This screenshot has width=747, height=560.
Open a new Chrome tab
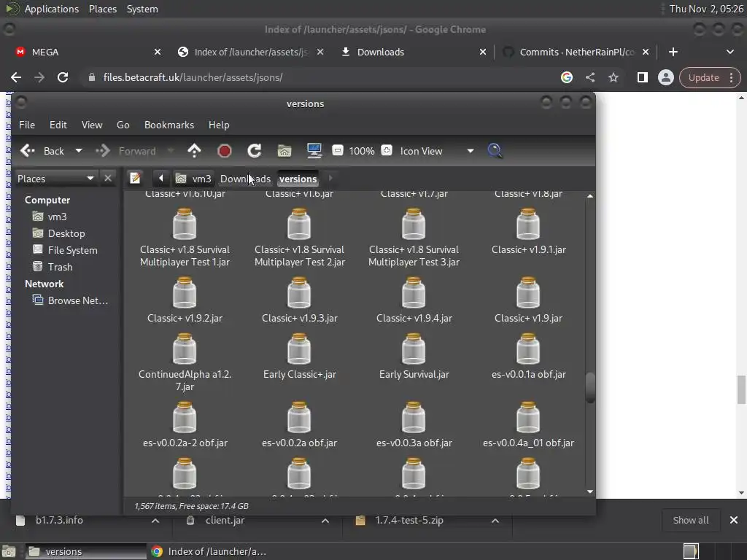tap(673, 52)
